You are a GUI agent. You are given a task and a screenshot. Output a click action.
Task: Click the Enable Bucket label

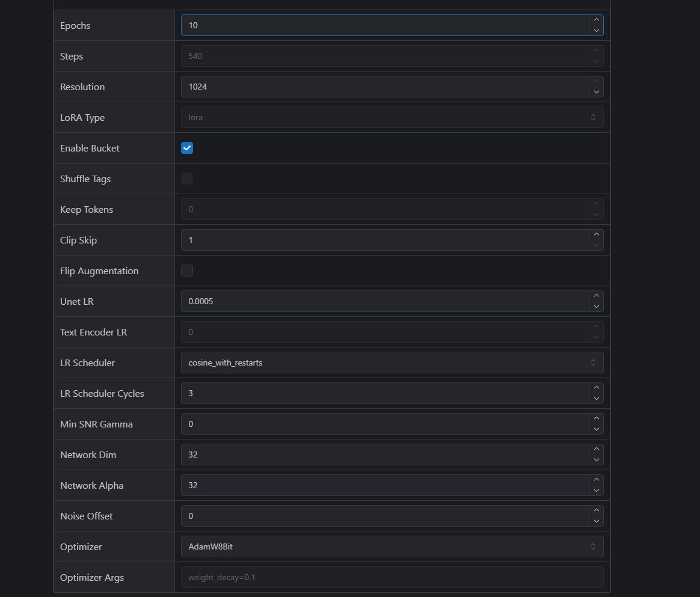[90, 148]
